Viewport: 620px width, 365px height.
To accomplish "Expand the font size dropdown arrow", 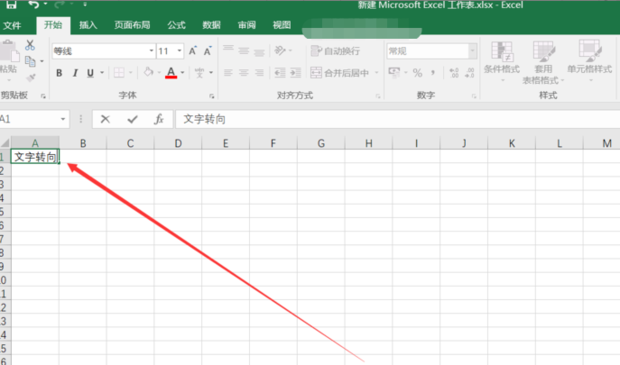I will 180,51.
